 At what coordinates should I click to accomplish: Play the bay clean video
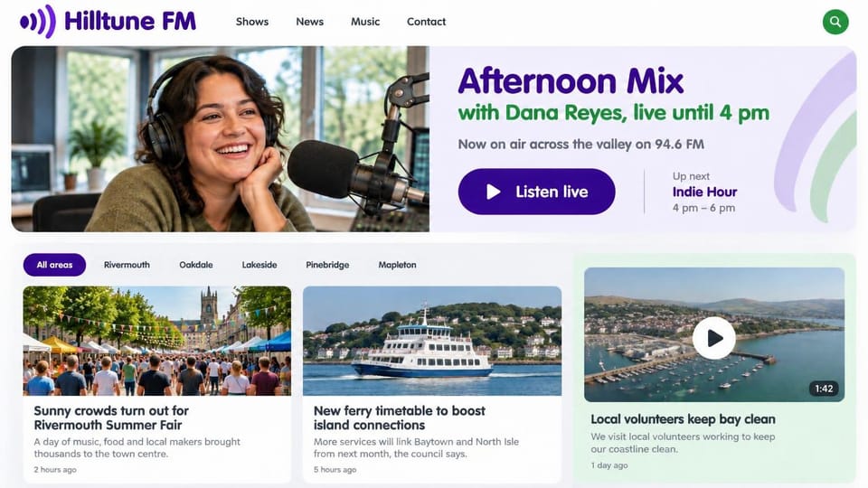tap(713, 337)
